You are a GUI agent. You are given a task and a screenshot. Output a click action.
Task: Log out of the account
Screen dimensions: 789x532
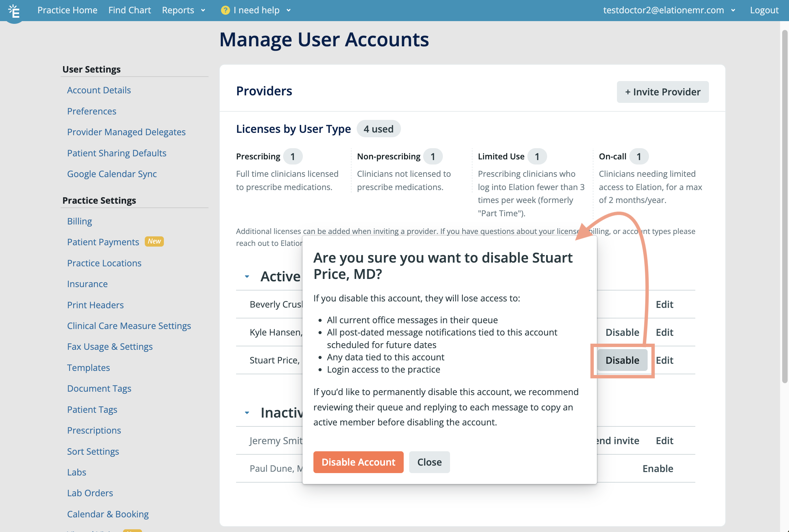[x=764, y=10]
